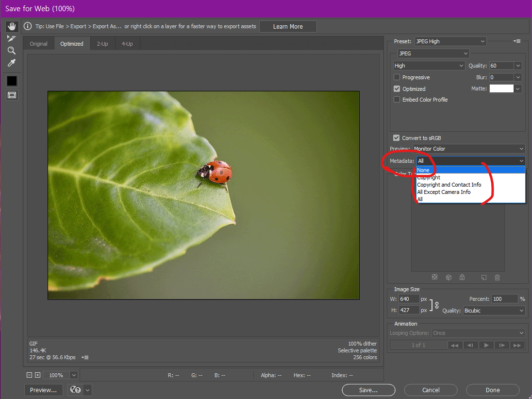
Task: Open the Preset JPEG High dropdown
Action: point(450,41)
